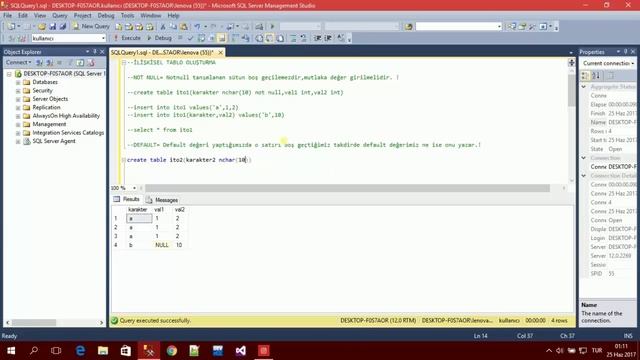This screenshot has height=360, width=640.
Task: Open the Query menu
Action: 60,16
